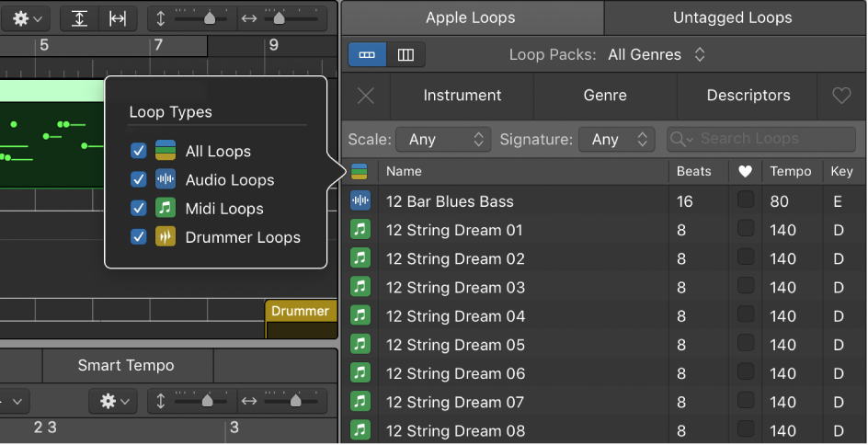Image resolution: width=868 pixels, height=445 pixels.
Task: Switch loop browser to column view
Action: [405, 55]
